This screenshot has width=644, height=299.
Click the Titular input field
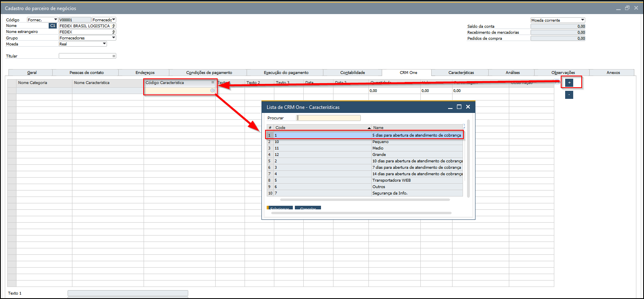(87, 56)
